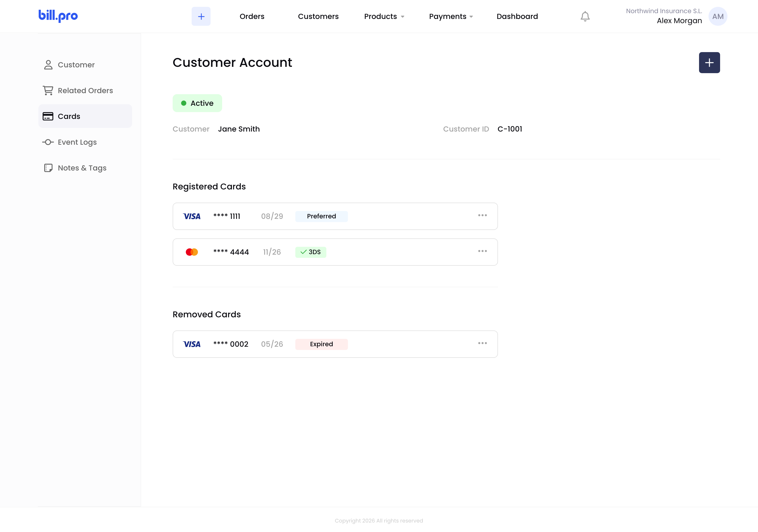This screenshot has width=758, height=532.
Task: Open the notifications bell
Action: click(x=585, y=17)
